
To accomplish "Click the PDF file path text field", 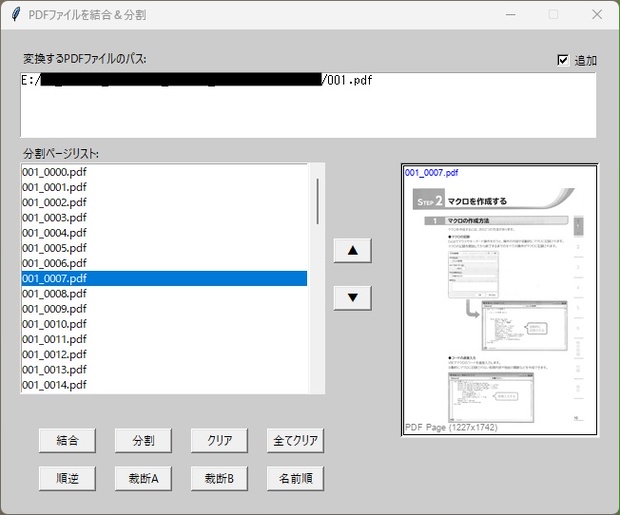I will [308, 105].
